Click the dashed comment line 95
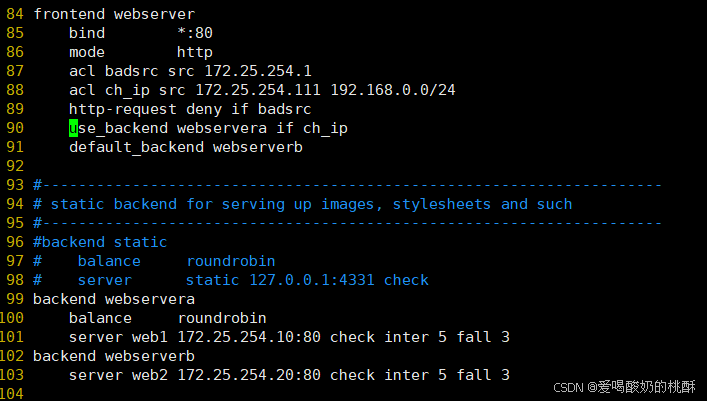Image resolution: width=707 pixels, height=401 pixels. [348, 223]
